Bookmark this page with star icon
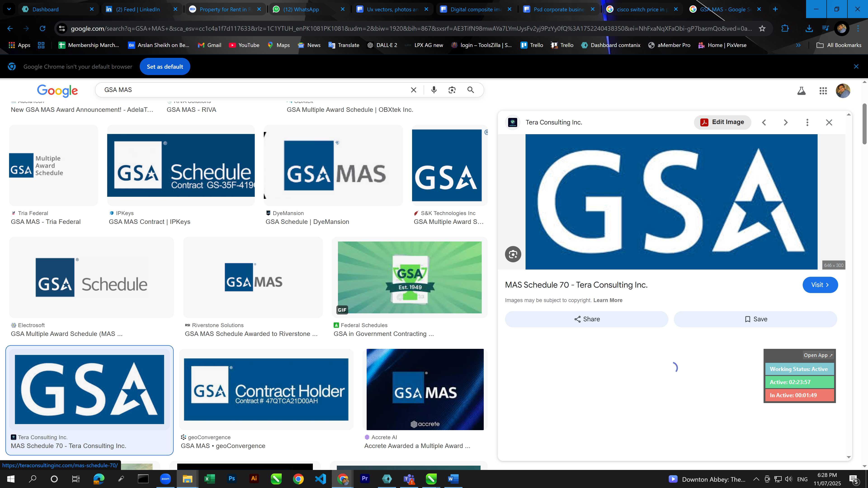The image size is (868, 488). (762, 29)
